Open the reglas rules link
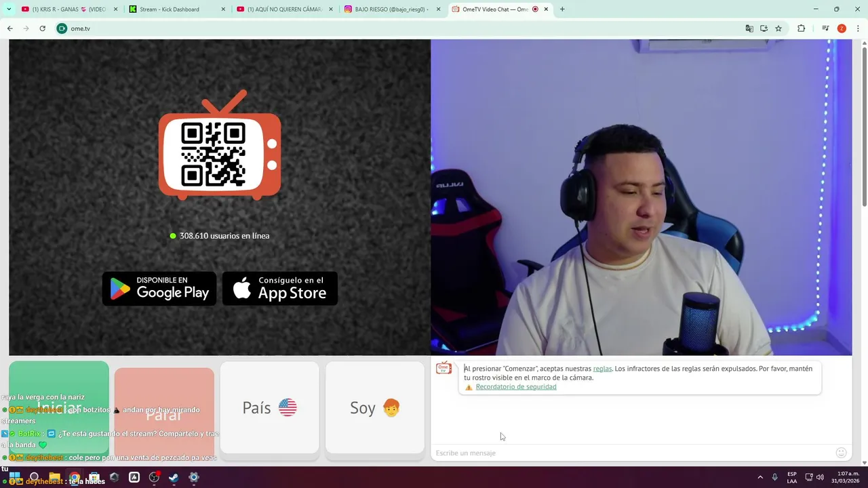The height and width of the screenshot is (488, 868). point(602,369)
